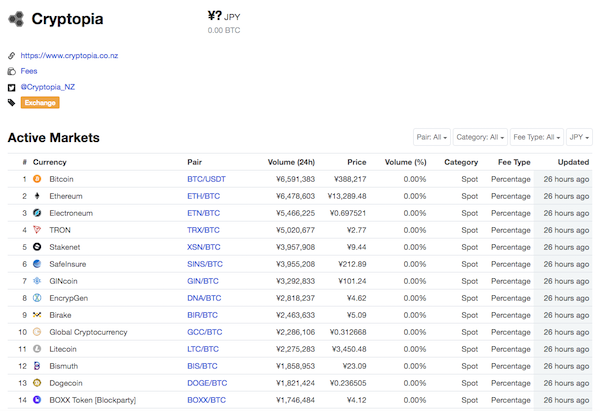The height and width of the screenshot is (411, 600).
Task: Click Ethereum's ¥13,289.48 price value
Action: click(347, 196)
